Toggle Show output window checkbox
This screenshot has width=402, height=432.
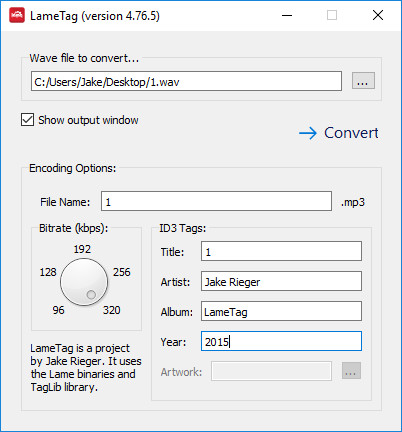[x=27, y=120]
